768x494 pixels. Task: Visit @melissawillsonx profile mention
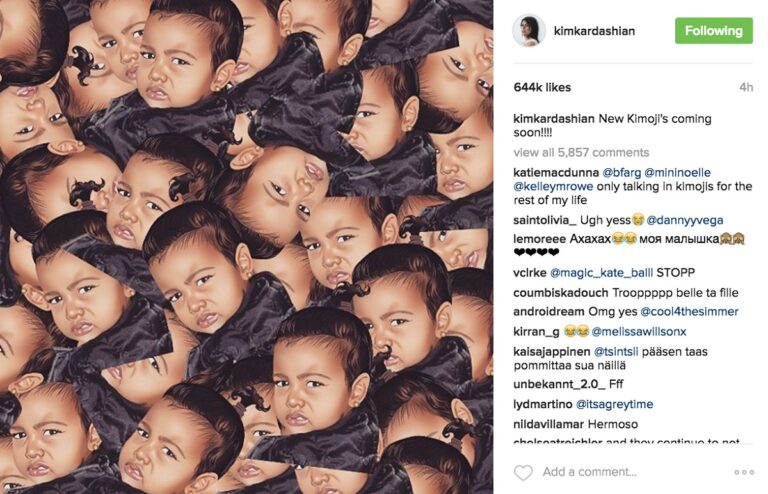[639, 331]
